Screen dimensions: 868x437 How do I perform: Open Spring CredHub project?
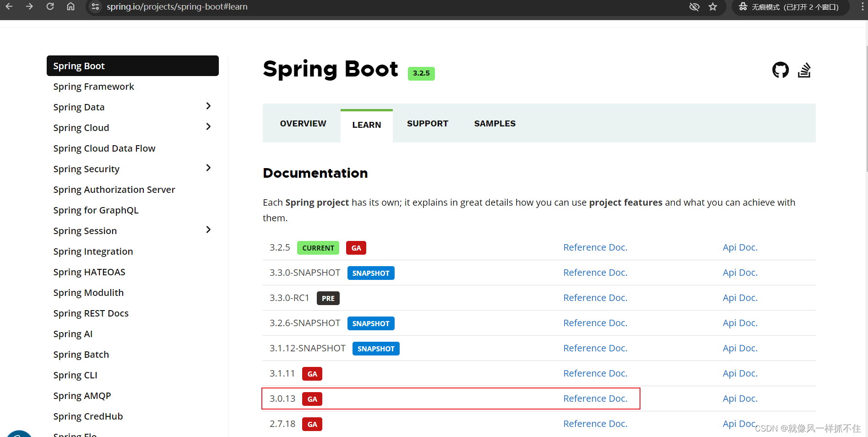(x=88, y=416)
